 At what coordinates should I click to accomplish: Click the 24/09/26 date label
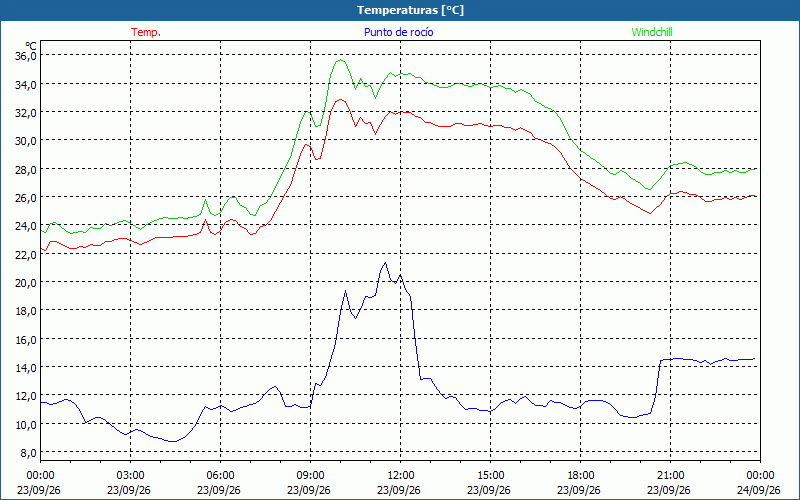[x=759, y=490]
